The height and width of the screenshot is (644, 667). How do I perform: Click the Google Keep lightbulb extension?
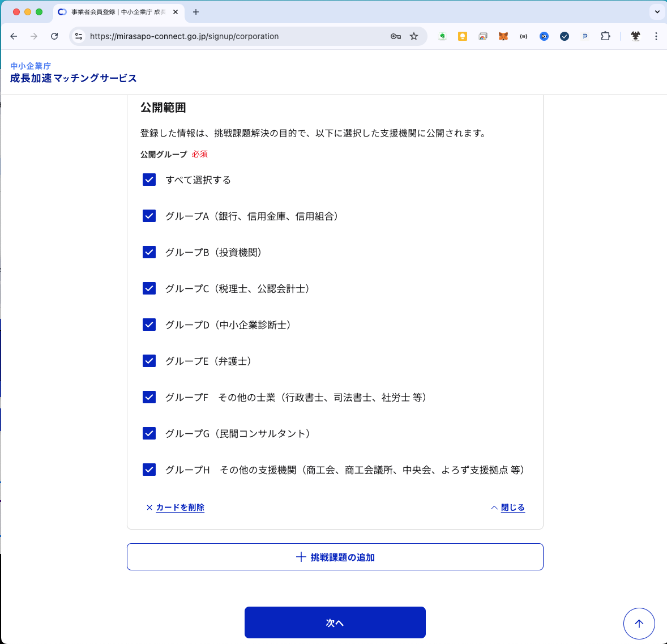click(x=463, y=36)
